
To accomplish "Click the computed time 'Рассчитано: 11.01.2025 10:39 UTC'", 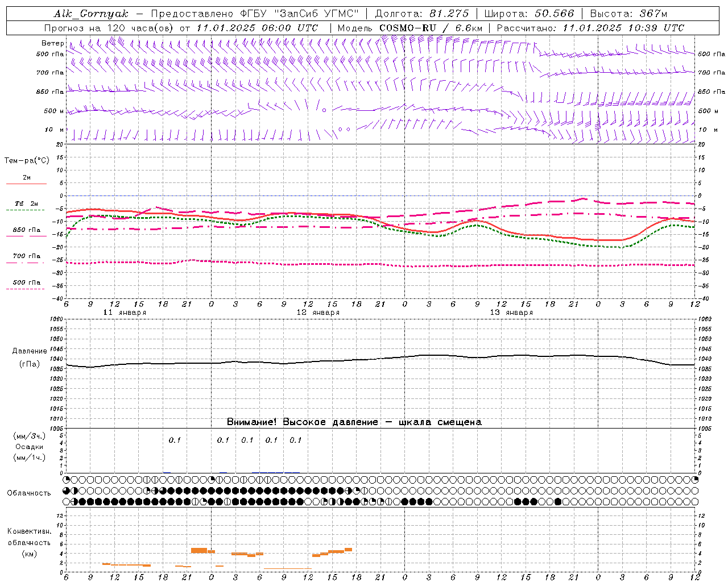I will [x=590, y=28].
